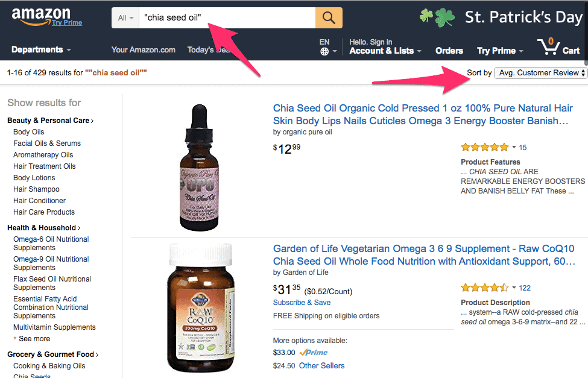Click the star rating of Garden of Life supplement
588x378 pixels.
(484, 288)
